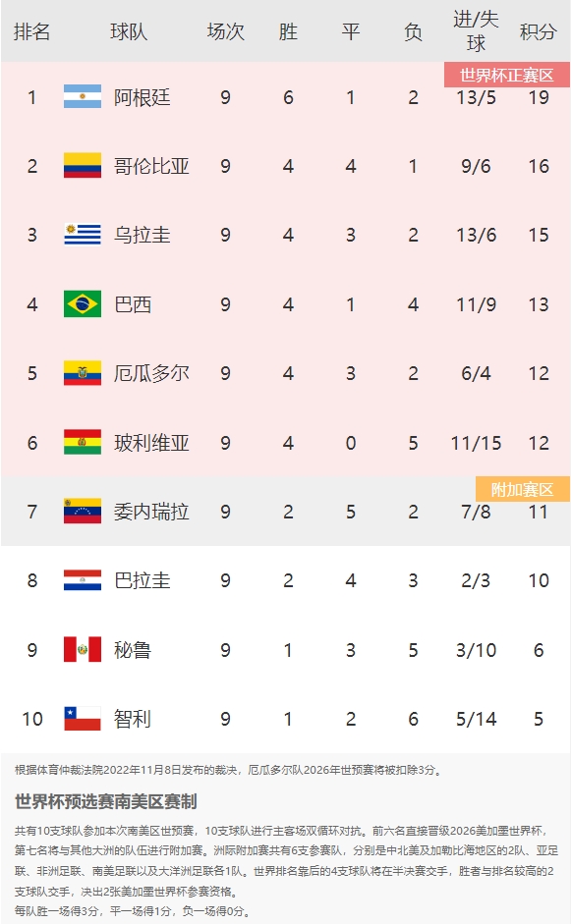
Task: Click the 进/失球 column header
Action: (x=476, y=31)
